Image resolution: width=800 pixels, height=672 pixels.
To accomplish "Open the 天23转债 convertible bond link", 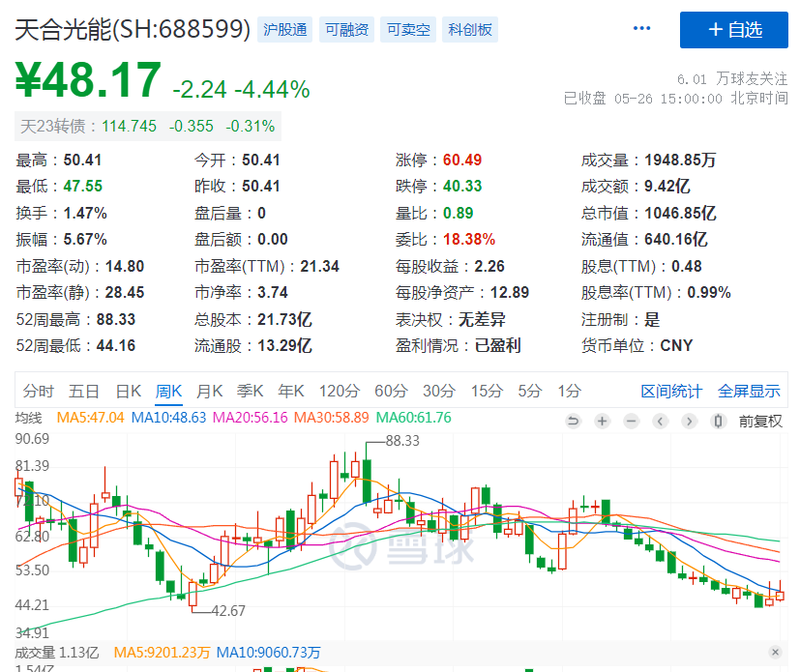I will (x=147, y=126).
